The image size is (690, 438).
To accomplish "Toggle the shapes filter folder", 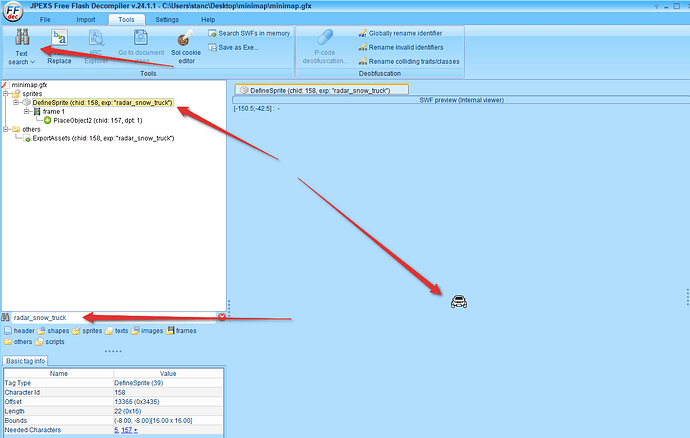I will 53,331.
